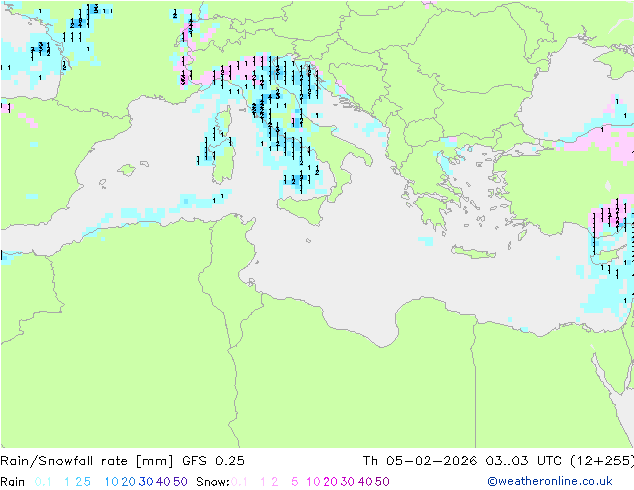Click the 'Snow:' legend label
Viewport: 634px width, 490px height.
pos(213,482)
